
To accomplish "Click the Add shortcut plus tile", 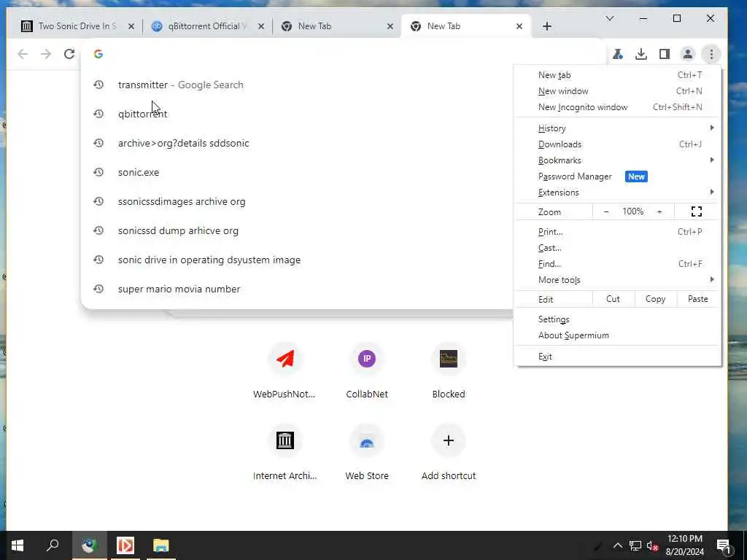I will pyautogui.click(x=449, y=454).
